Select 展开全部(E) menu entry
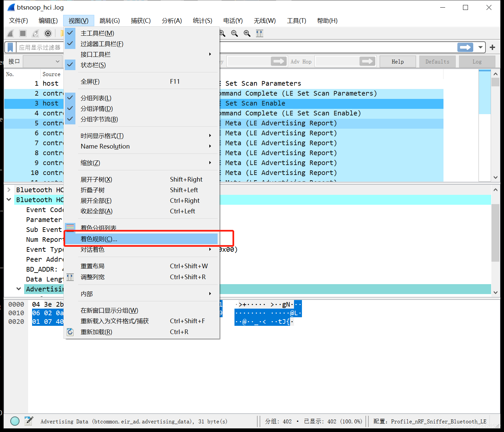The image size is (504, 432). (x=142, y=200)
